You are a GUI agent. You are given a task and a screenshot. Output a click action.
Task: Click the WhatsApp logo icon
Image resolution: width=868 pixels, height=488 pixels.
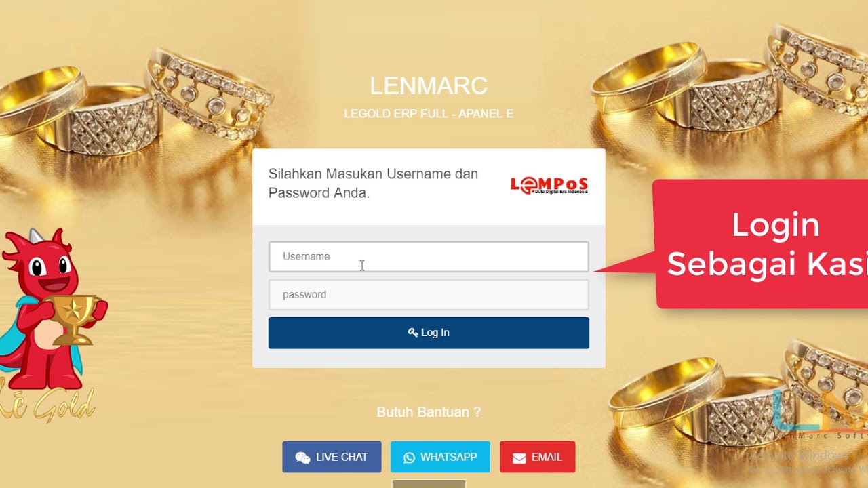pyautogui.click(x=409, y=457)
